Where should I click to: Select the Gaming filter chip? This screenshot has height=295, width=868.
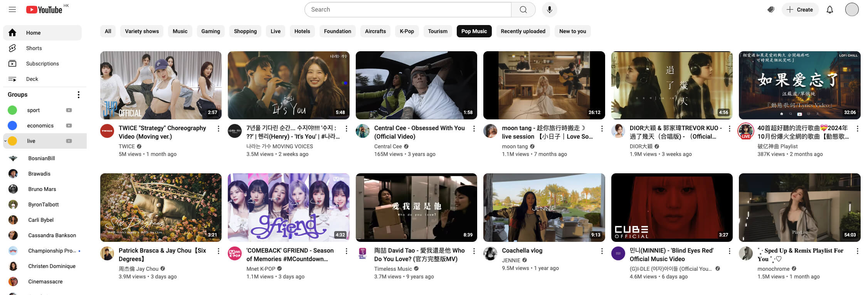click(x=210, y=31)
